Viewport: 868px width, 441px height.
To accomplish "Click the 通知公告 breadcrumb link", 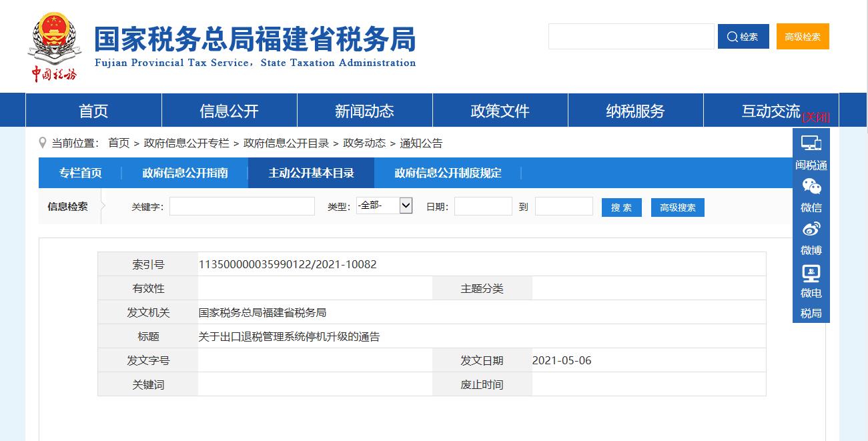I will 422,143.
